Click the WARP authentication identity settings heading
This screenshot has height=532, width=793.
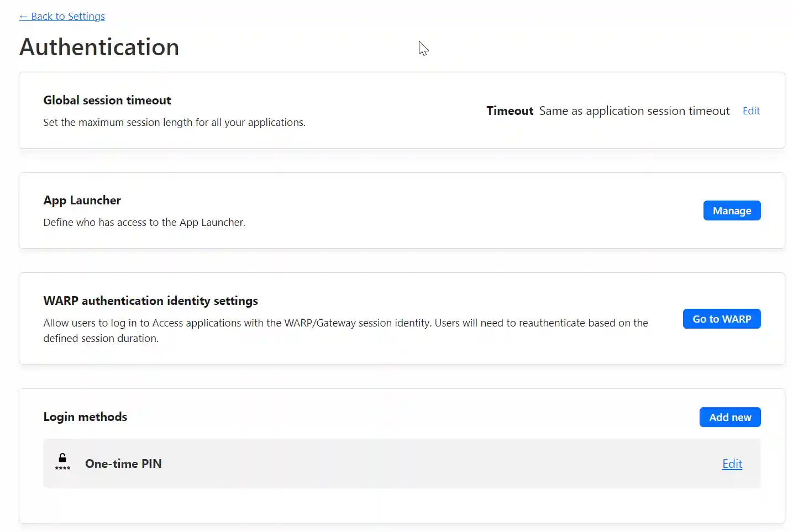click(150, 301)
